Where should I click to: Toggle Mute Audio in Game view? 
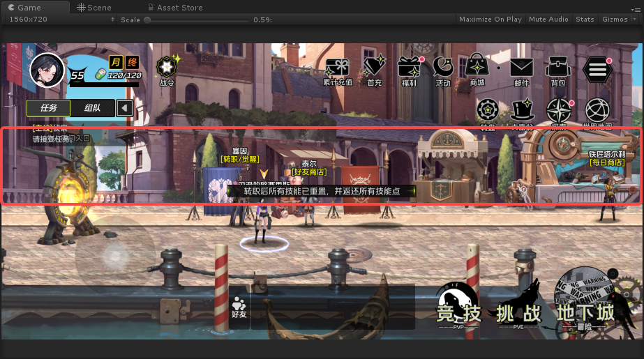[548, 20]
